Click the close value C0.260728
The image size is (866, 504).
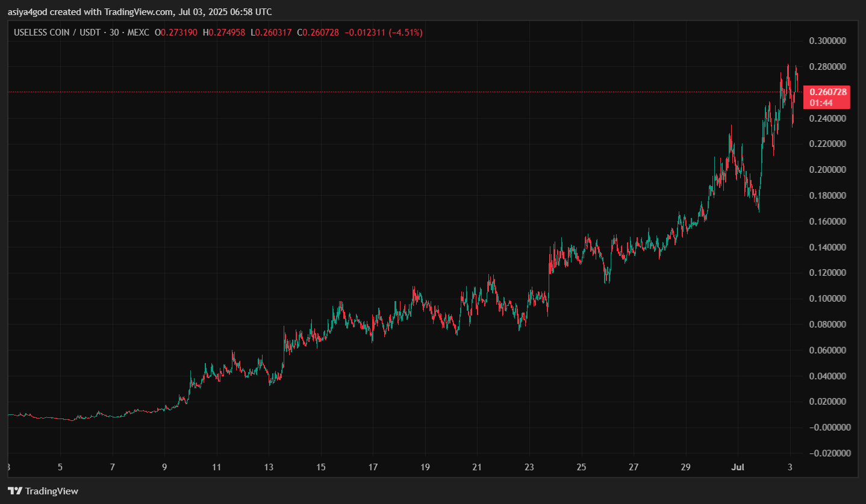click(x=318, y=33)
